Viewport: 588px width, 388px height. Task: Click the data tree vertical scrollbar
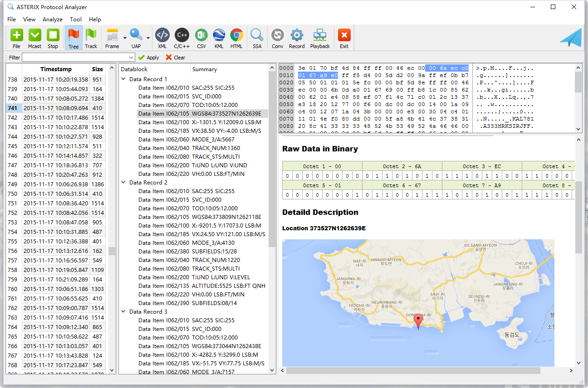coord(272,159)
